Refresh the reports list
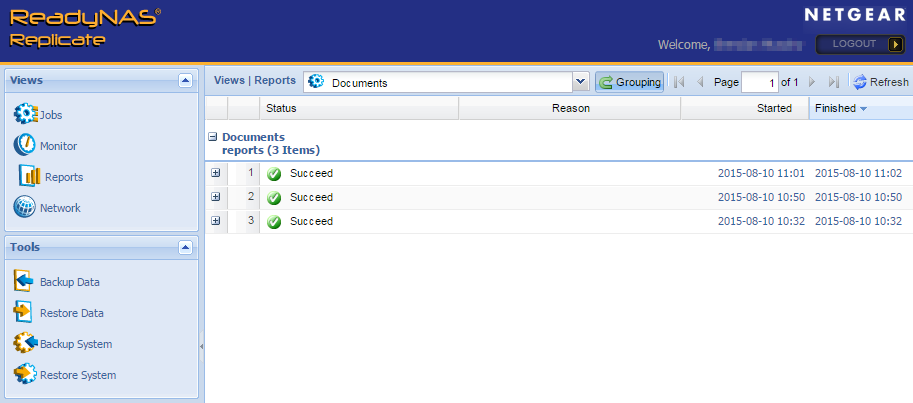This screenshot has height=403, width=913. click(x=880, y=82)
